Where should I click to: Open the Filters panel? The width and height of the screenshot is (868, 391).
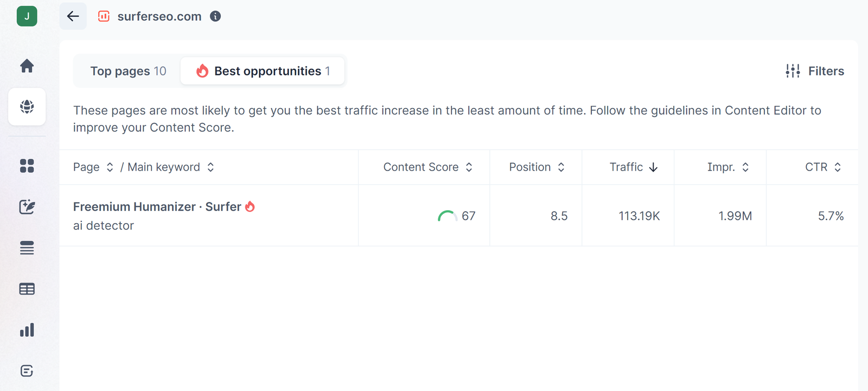point(814,71)
